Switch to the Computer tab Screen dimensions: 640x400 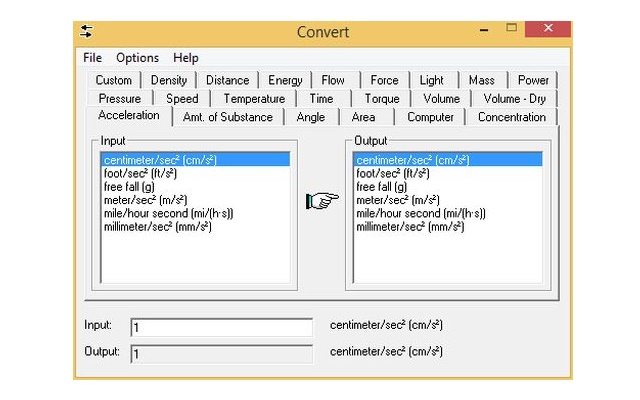click(431, 117)
